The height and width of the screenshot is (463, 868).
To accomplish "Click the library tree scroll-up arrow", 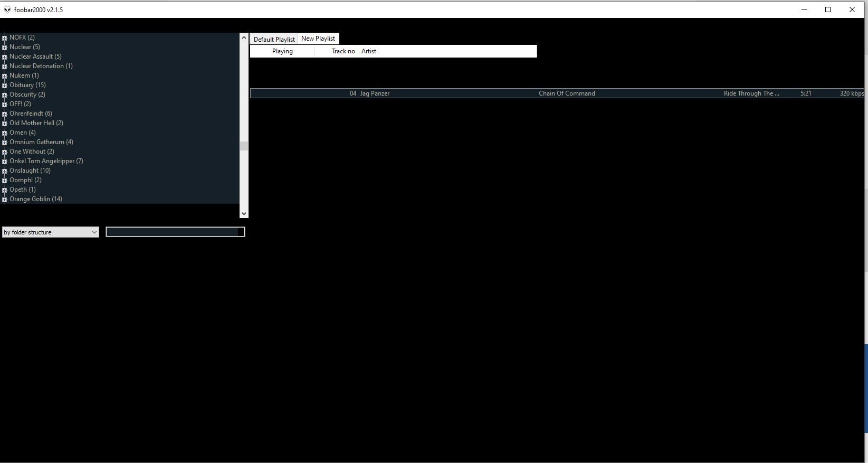I will tap(244, 37).
